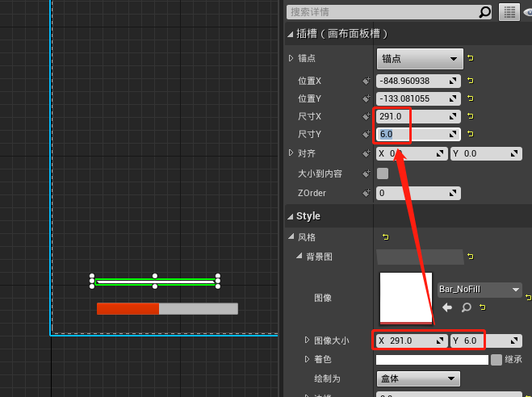The image size is (532, 397).
Task: Expand the 着色 property row
Action: pyautogui.click(x=307, y=359)
